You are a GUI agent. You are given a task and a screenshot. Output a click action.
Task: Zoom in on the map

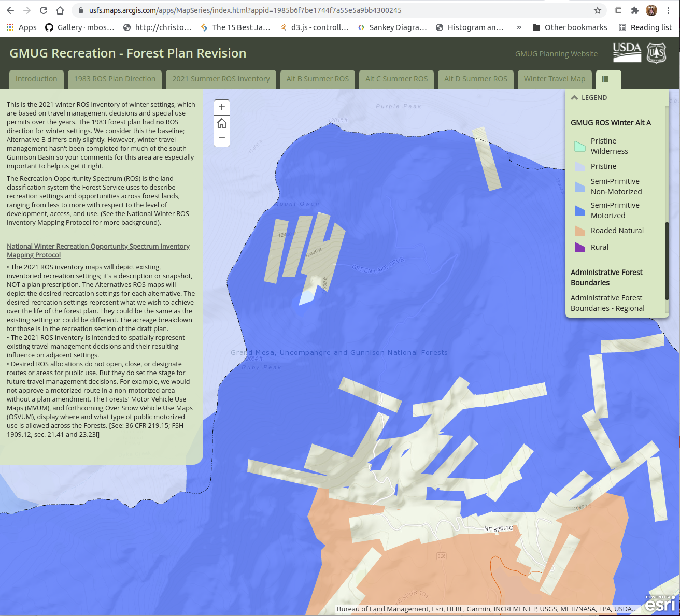coord(222,107)
